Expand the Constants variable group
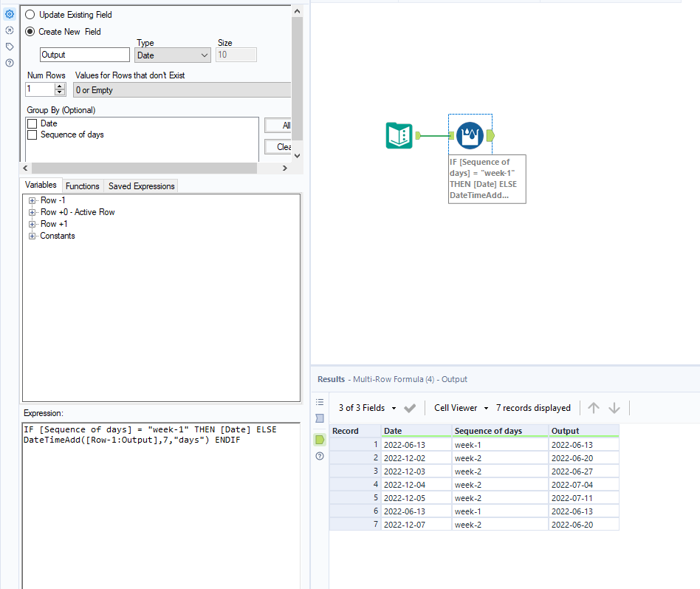 click(x=32, y=236)
